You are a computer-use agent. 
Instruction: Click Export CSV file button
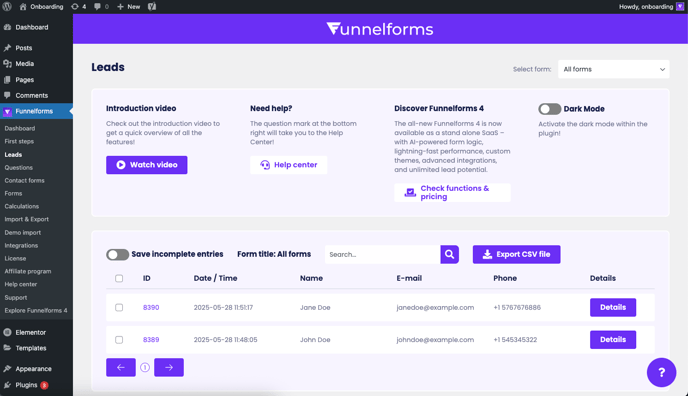[516, 254]
